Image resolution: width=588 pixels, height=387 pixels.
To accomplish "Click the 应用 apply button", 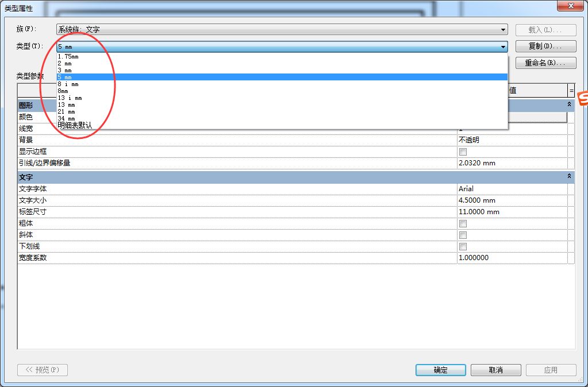I will pos(551,370).
